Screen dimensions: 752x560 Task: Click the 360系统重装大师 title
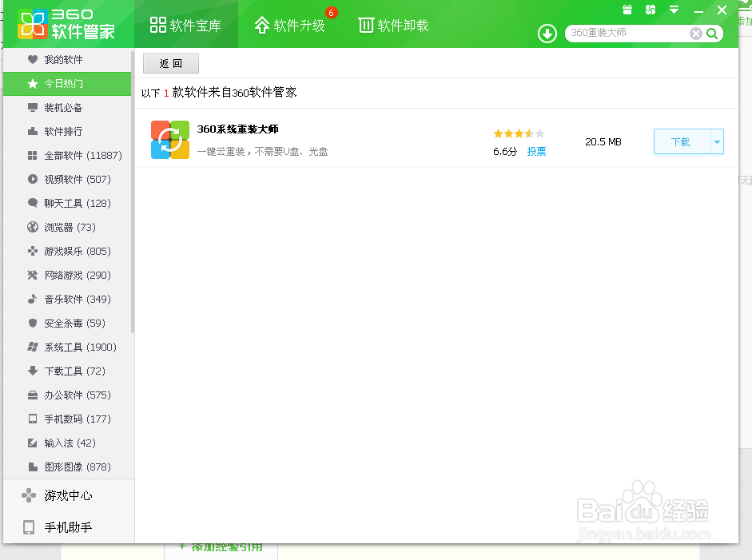[x=237, y=129]
